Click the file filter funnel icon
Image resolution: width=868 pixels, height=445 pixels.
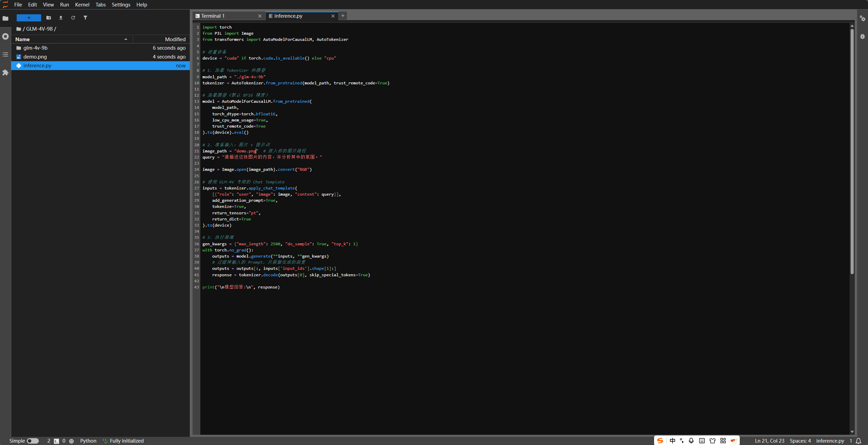pyautogui.click(x=85, y=18)
